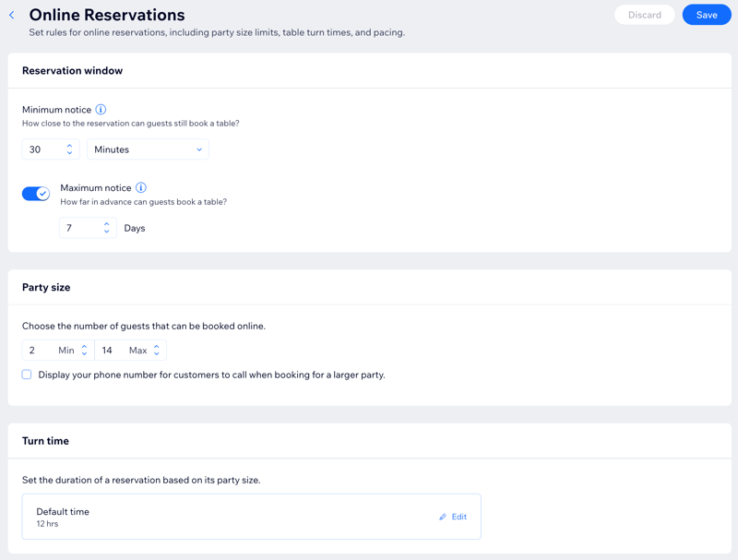
Task: Open Maximum notice info tooltip icon
Action: pos(141,188)
